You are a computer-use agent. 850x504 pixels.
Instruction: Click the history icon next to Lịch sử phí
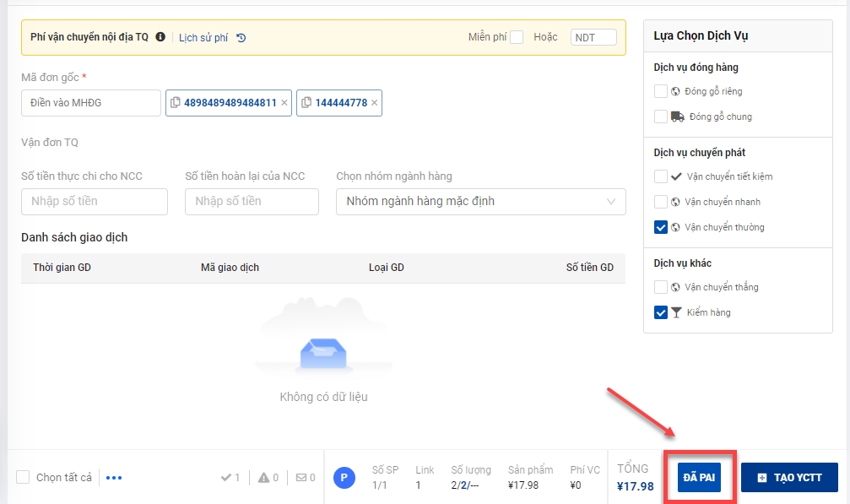[241, 37]
